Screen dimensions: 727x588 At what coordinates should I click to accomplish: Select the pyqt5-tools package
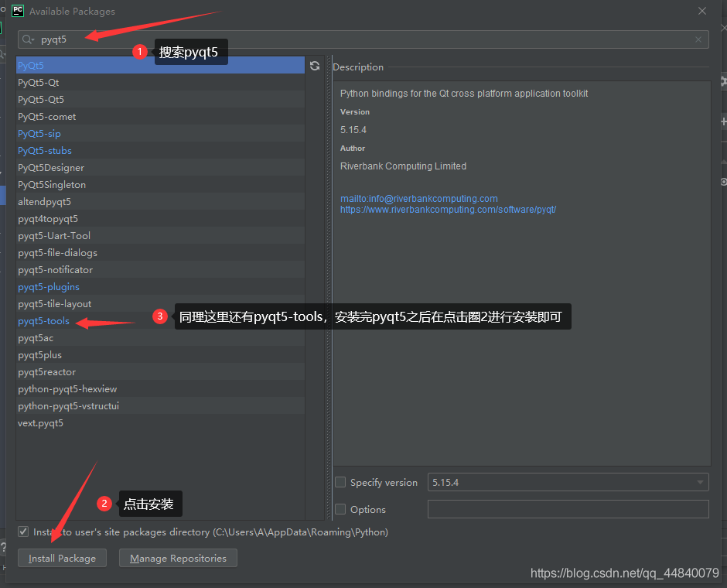[x=160, y=321]
